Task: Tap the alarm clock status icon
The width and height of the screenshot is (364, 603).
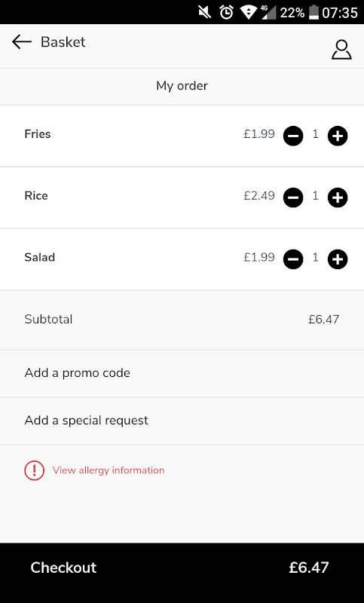Action: (226, 12)
